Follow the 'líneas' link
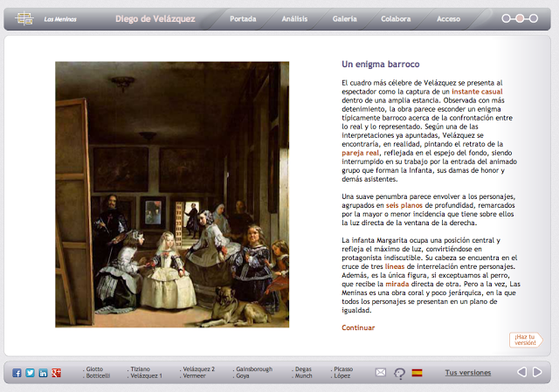The width and height of the screenshot is (559, 392). click(x=394, y=266)
